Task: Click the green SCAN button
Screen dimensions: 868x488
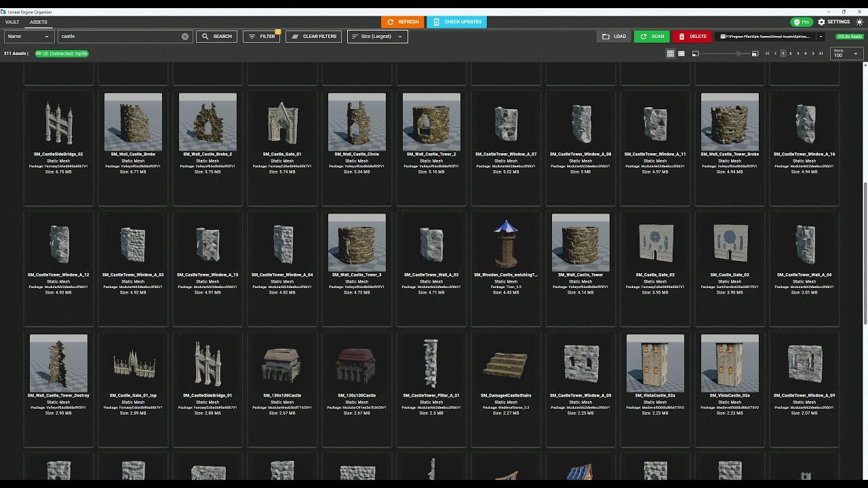Action: [652, 37]
